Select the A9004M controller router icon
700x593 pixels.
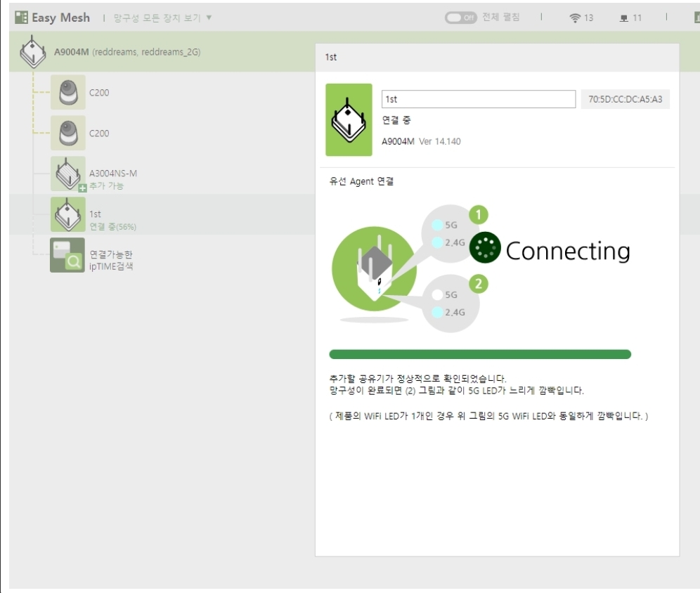pos(32,52)
